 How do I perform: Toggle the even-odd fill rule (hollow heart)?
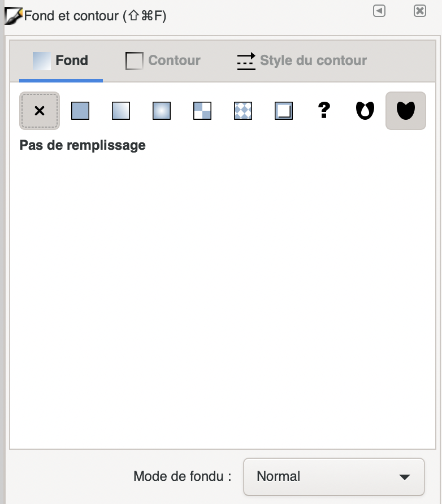tap(365, 111)
